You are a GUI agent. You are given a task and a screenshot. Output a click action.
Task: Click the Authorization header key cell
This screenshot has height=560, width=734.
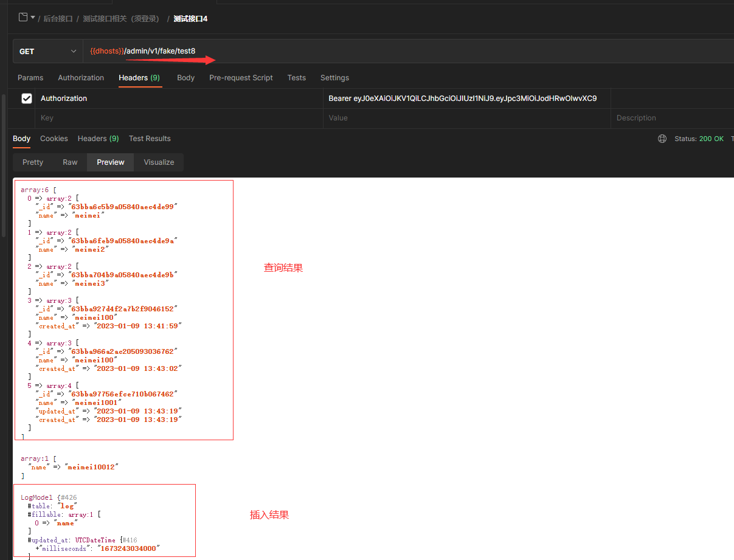(179, 99)
